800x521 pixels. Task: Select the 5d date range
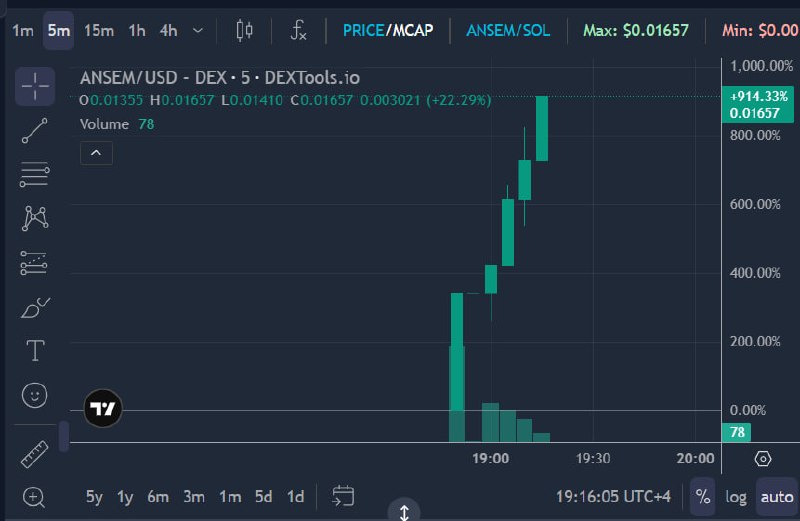[x=263, y=497]
